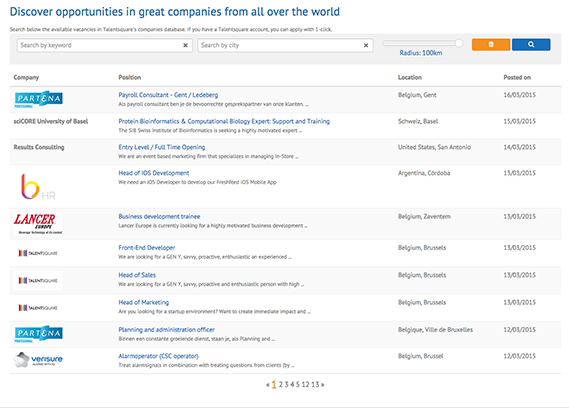
Task: Click posted date 15/03/2015
Action: pyautogui.click(x=519, y=121)
